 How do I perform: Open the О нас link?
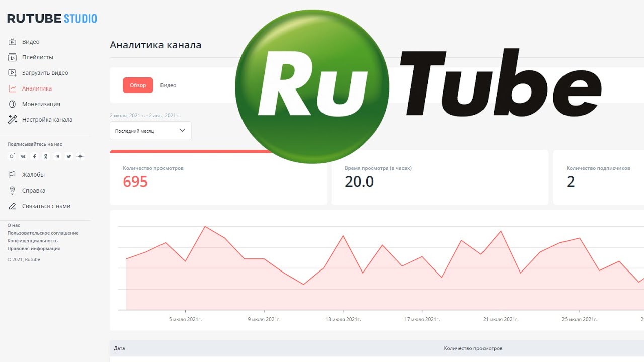click(x=14, y=225)
